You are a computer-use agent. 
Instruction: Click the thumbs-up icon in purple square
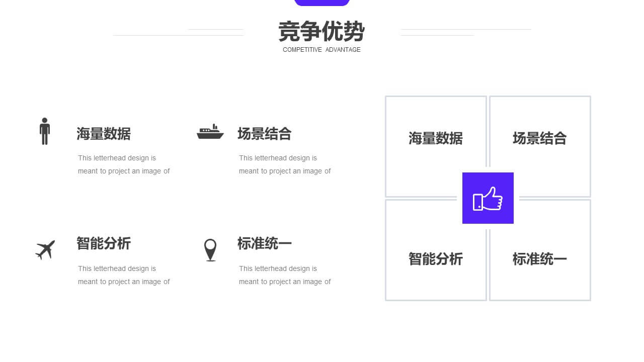(488, 198)
